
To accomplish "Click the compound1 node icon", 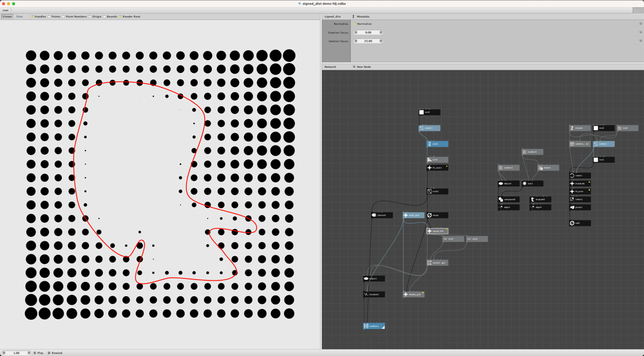I will tap(500, 200).
